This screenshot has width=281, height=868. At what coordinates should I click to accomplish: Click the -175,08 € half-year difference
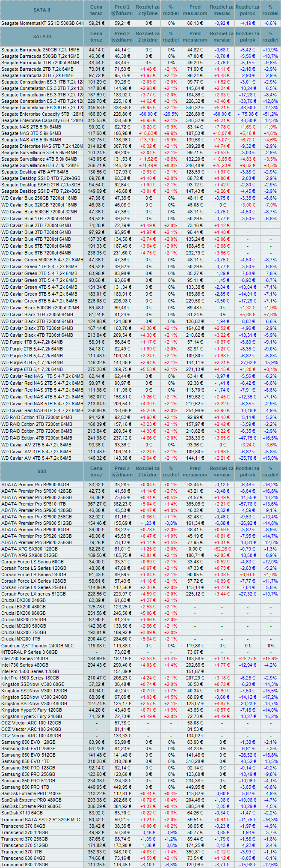click(x=248, y=114)
